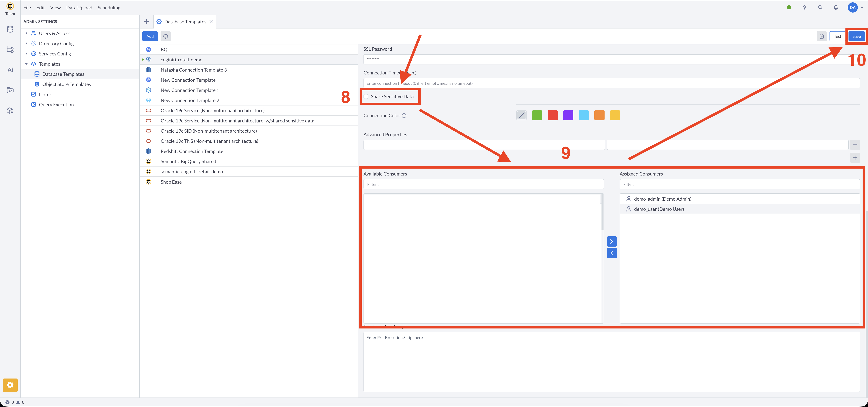Open the search magnifier icon

(x=820, y=7)
